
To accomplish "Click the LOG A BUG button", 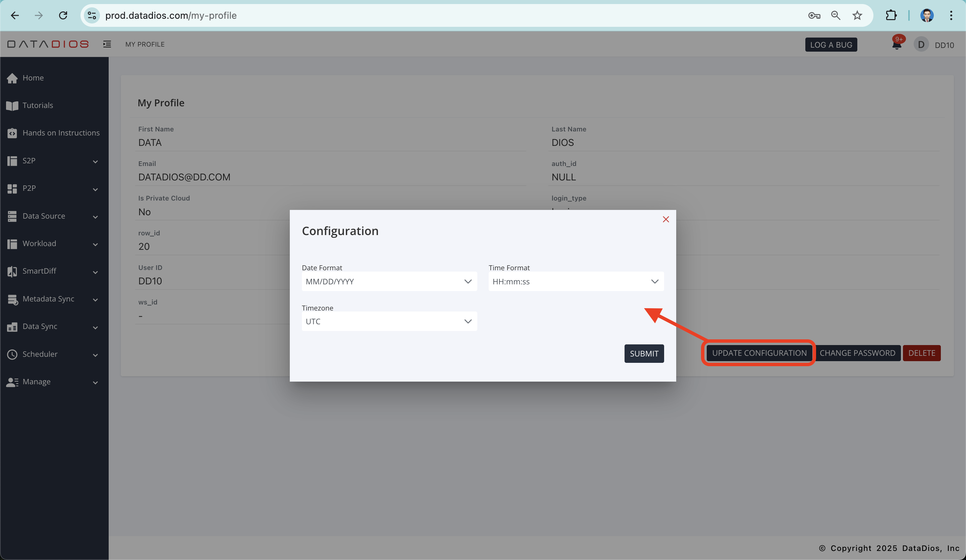I will click(831, 45).
